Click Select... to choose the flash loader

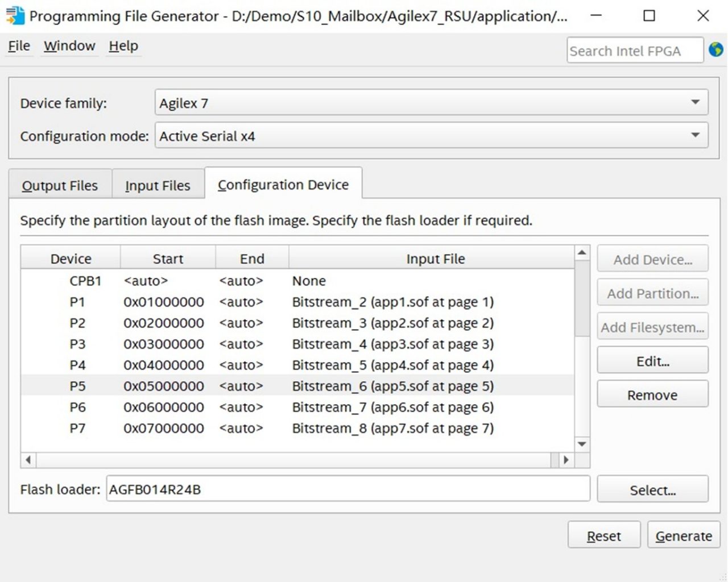coord(652,490)
